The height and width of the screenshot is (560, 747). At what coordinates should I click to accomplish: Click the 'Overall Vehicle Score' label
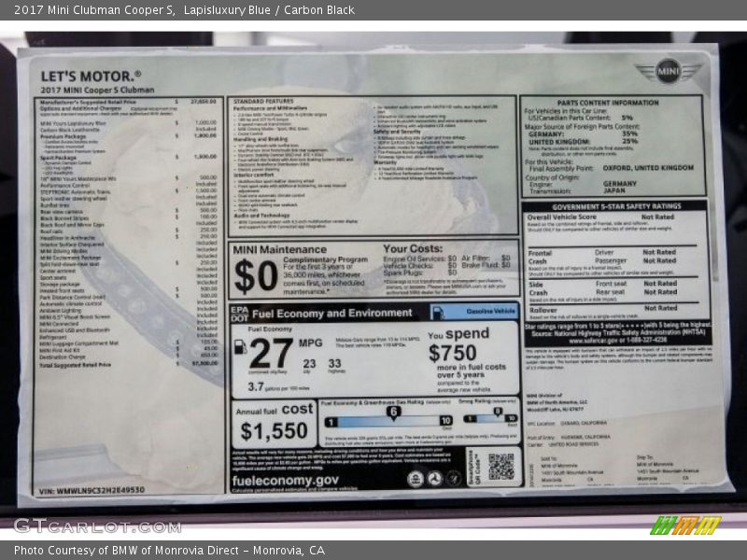coord(562,217)
